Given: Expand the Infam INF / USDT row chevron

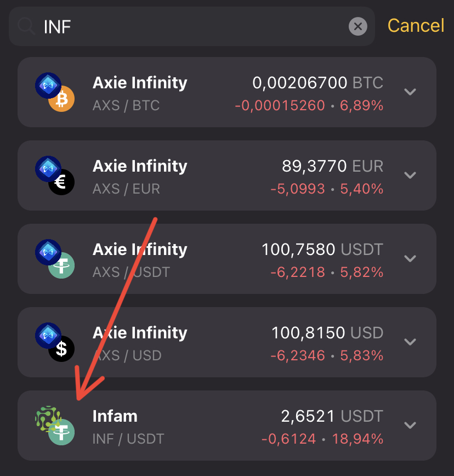Looking at the screenshot, I should click(x=410, y=425).
